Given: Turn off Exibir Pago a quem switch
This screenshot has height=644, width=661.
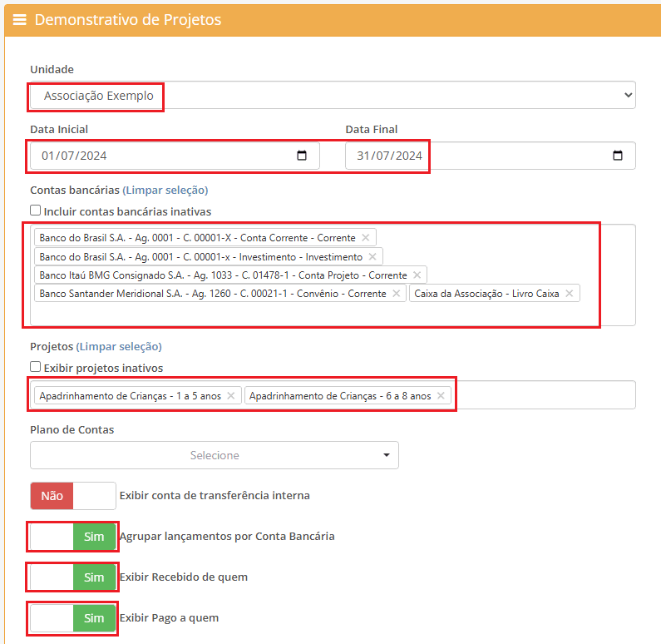Looking at the screenshot, I should [73, 618].
